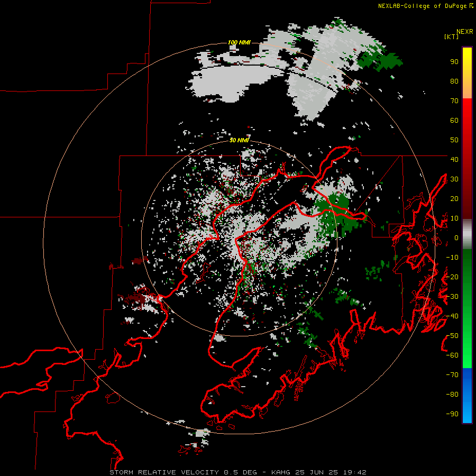The height and width of the screenshot is (476, 476).
Task: Click the positive 10 value on the velocity scale
Action: tap(454, 218)
